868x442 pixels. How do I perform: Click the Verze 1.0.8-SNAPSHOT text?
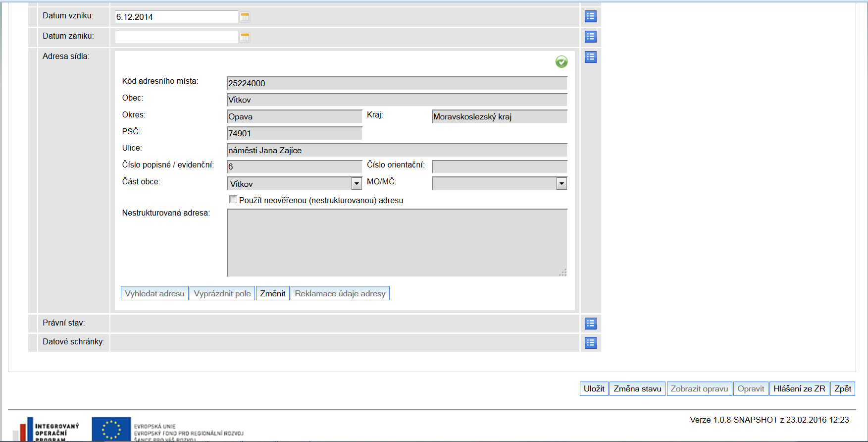[769, 420]
